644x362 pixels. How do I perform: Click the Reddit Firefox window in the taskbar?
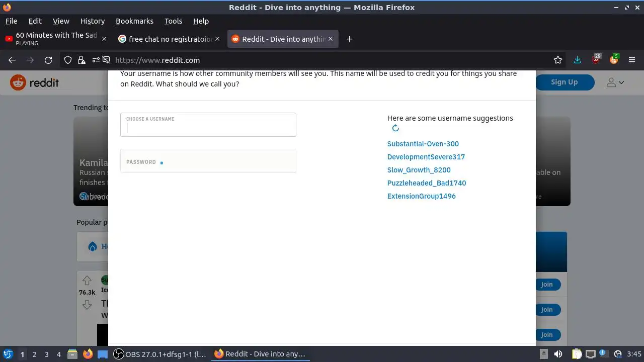[x=260, y=354]
